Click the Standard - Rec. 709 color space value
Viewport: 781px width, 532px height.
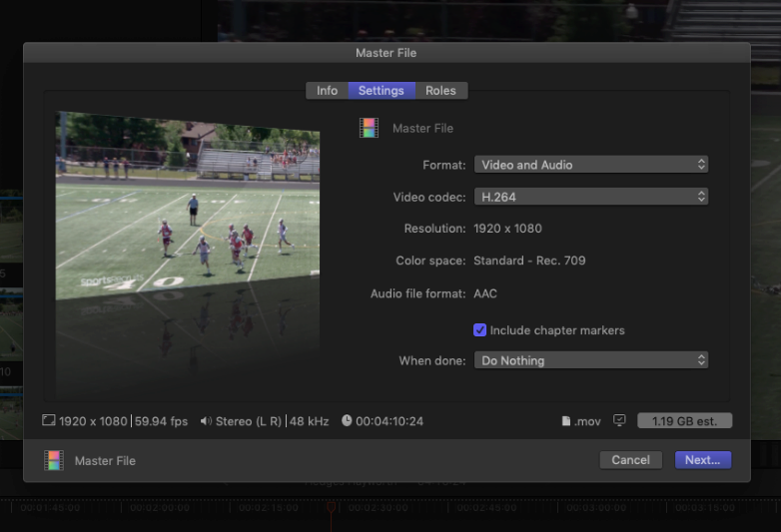(x=529, y=261)
